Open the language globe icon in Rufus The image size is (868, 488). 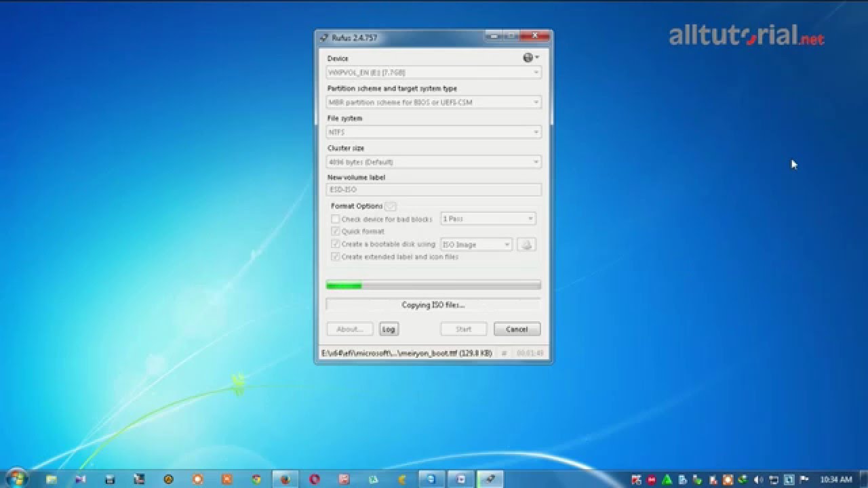[530, 58]
